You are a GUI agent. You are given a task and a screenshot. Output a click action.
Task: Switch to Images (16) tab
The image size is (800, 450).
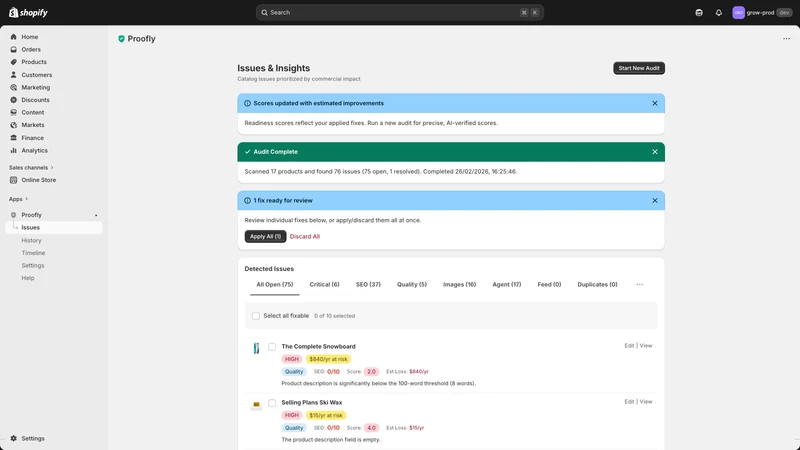coord(459,285)
